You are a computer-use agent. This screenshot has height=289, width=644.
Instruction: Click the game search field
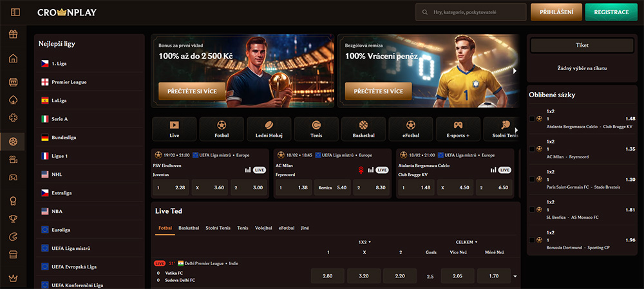(471, 12)
